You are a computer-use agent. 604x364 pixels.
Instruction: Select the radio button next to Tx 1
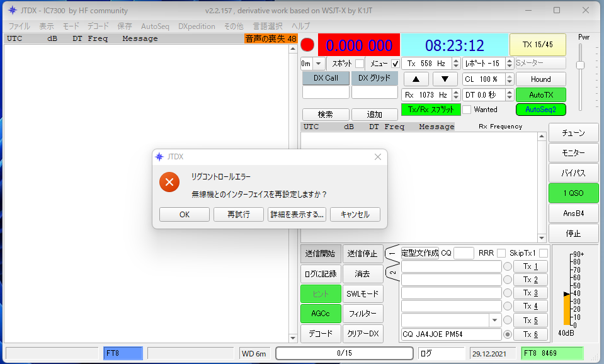point(508,266)
